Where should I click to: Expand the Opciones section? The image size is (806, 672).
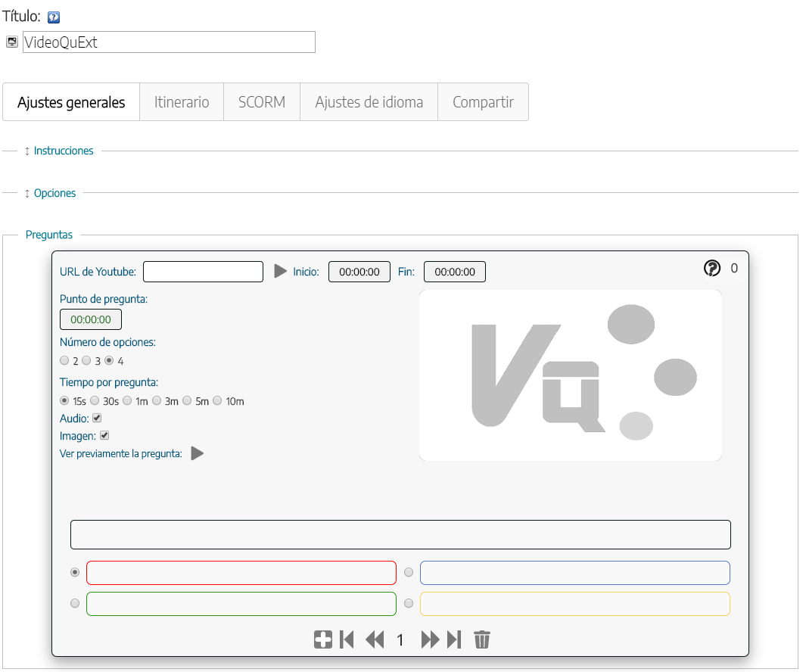(54, 193)
